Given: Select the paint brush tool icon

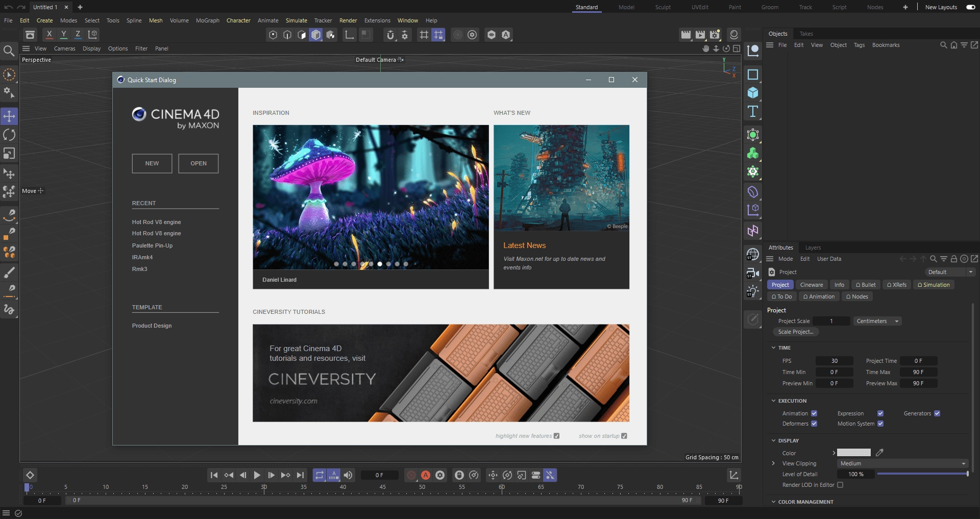Looking at the screenshot, I should pos(9,272).
